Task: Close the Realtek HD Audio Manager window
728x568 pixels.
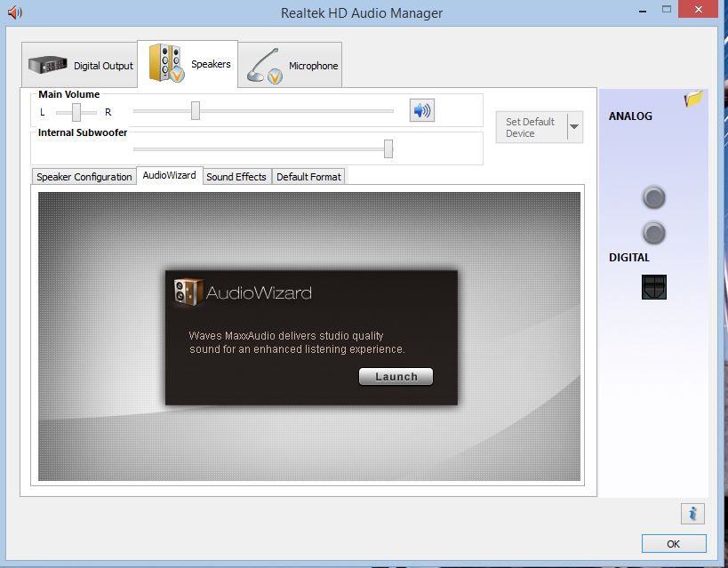Action: [699, 9]
